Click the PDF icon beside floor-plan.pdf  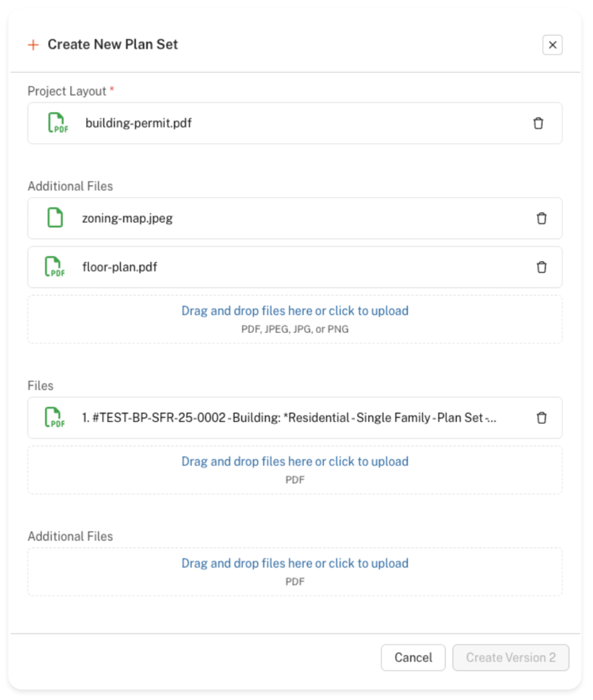(54, 267)
